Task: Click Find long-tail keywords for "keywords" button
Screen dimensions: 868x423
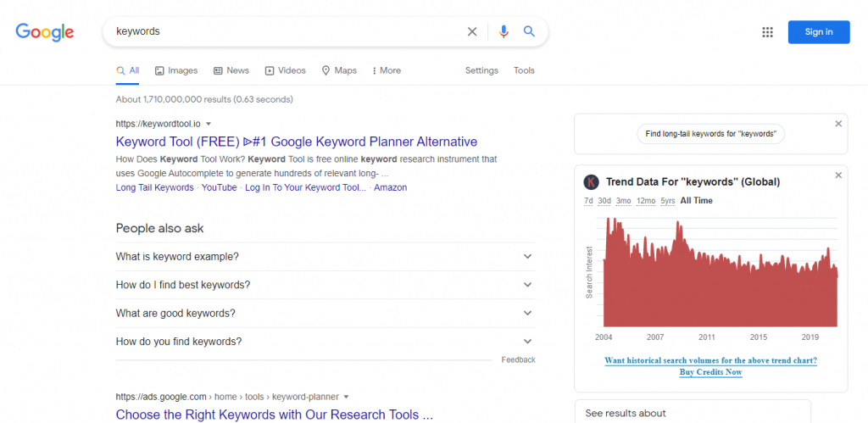Action: click(x=711, y=134)
